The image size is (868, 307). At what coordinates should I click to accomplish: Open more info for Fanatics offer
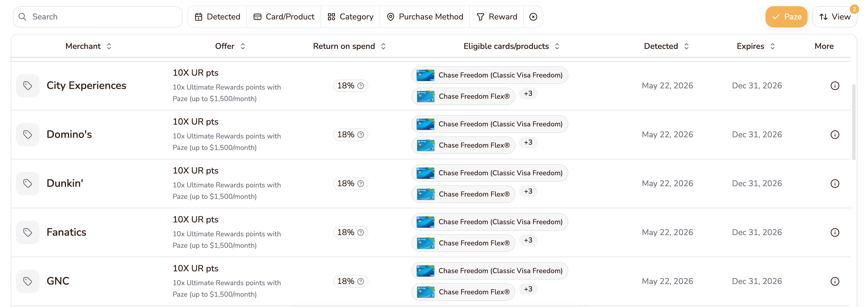tap(835, 232)
